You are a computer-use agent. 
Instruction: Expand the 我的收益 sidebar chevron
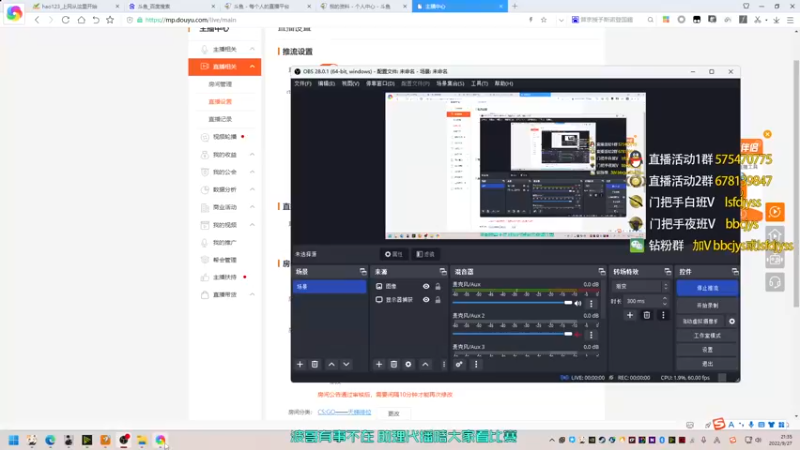point(252,155)
